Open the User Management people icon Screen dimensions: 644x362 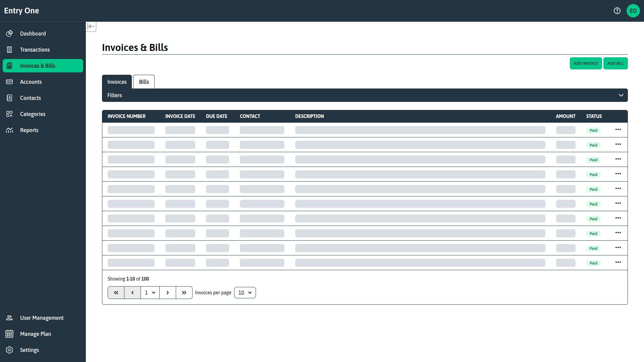tap(9, 318)
